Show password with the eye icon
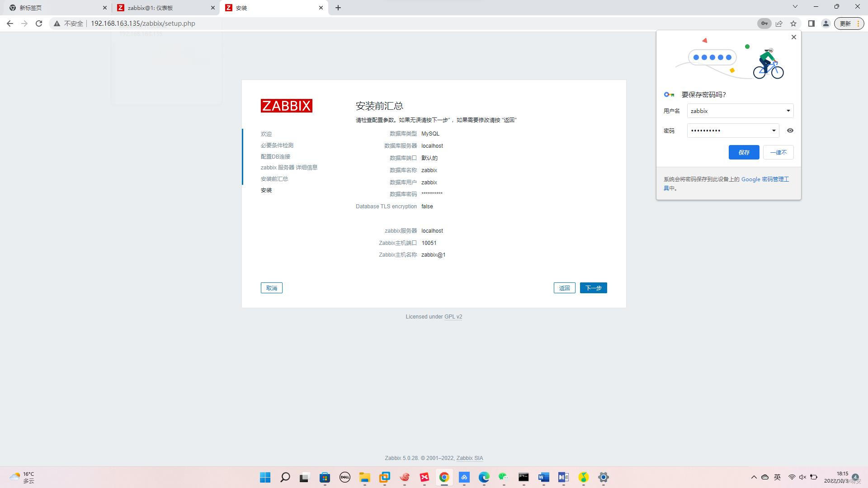Image resolution: width=868 pixels, height=488 pixels. point(790,131)
